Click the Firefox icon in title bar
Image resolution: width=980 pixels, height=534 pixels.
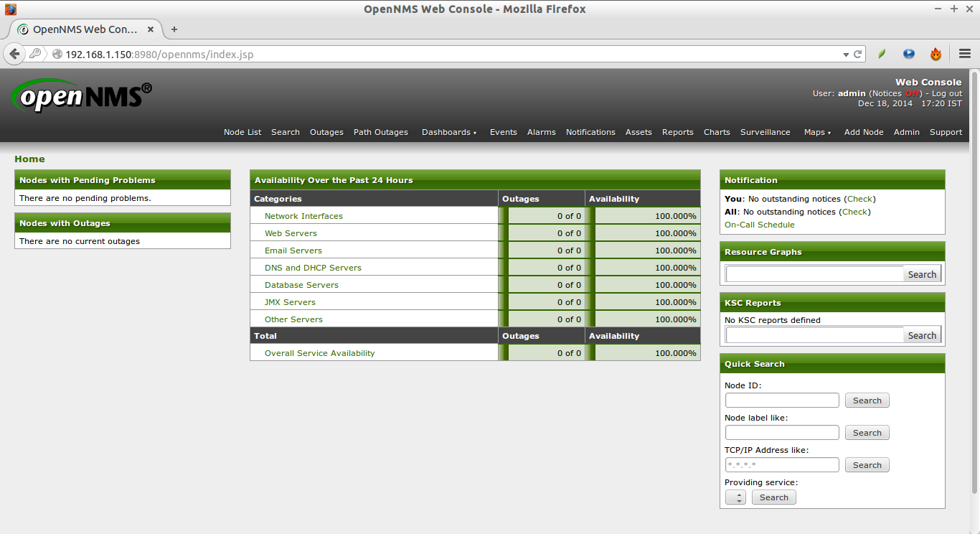[11, 9]
